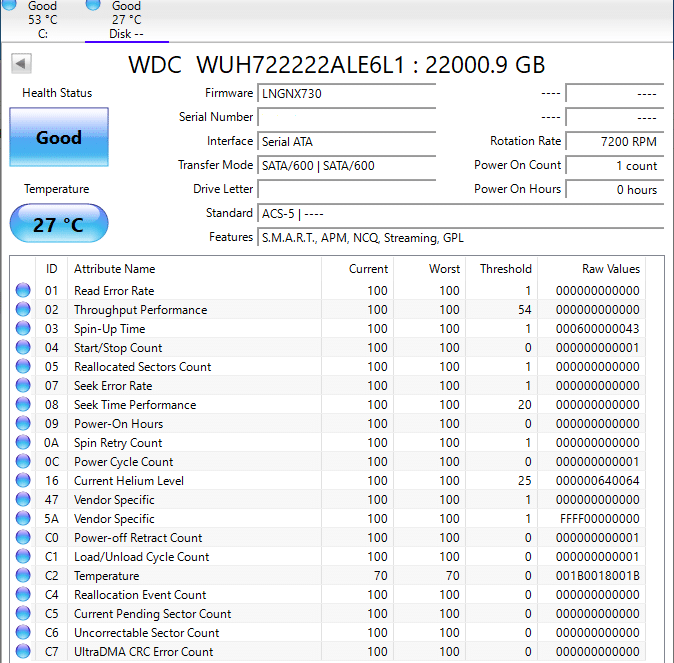The width and height of the screenshot is (674, 663).
Task: Click the Worst column header
Action: click(x=429, y=269)
